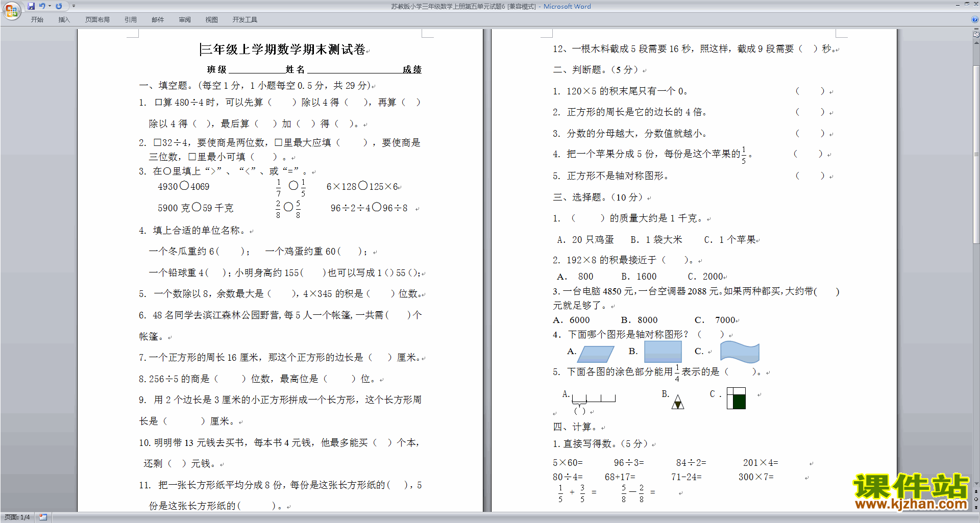Save the document with the floppy icon
The image size is (980, 523).
[31, 6]
